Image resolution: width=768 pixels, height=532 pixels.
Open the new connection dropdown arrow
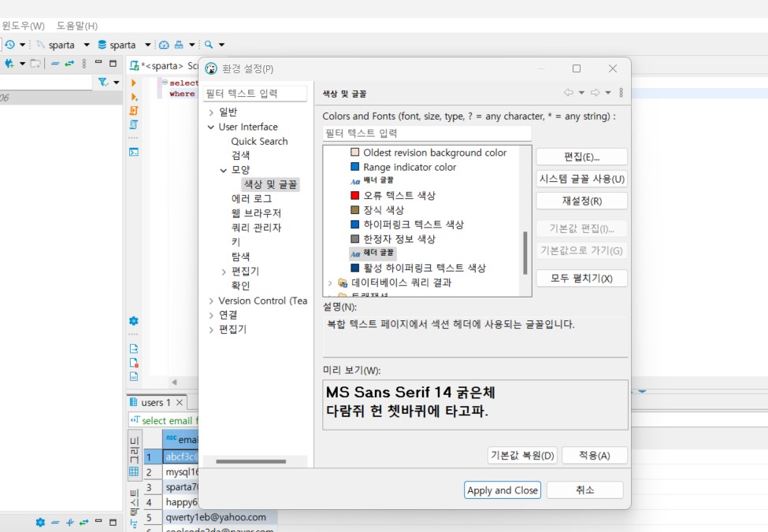click(22, 64)
